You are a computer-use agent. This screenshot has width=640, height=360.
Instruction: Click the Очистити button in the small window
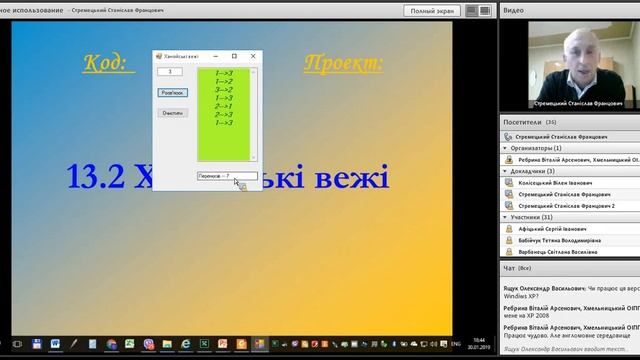coord(173,113)
